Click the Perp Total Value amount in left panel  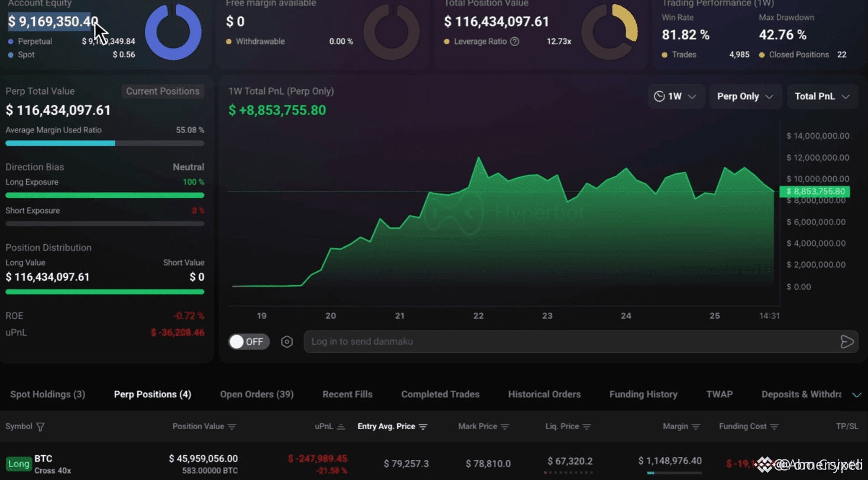[58, 111]
